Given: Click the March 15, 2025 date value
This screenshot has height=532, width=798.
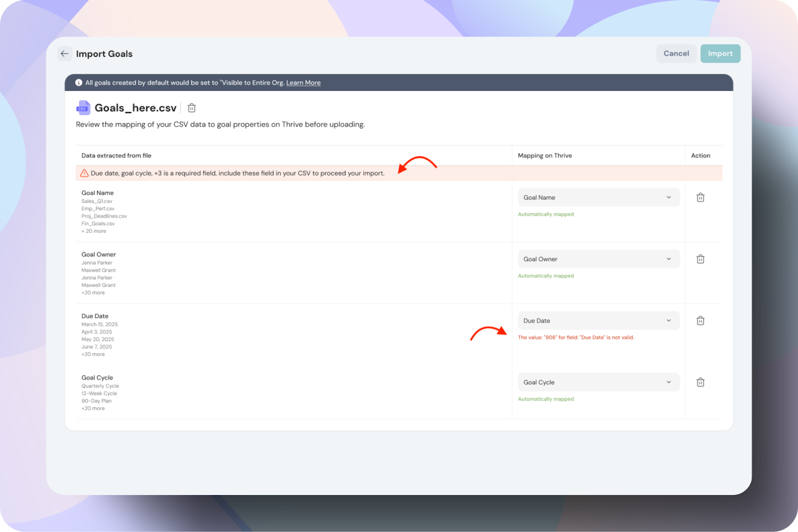Looking at the screenshot, I should [x=100, y=325].
